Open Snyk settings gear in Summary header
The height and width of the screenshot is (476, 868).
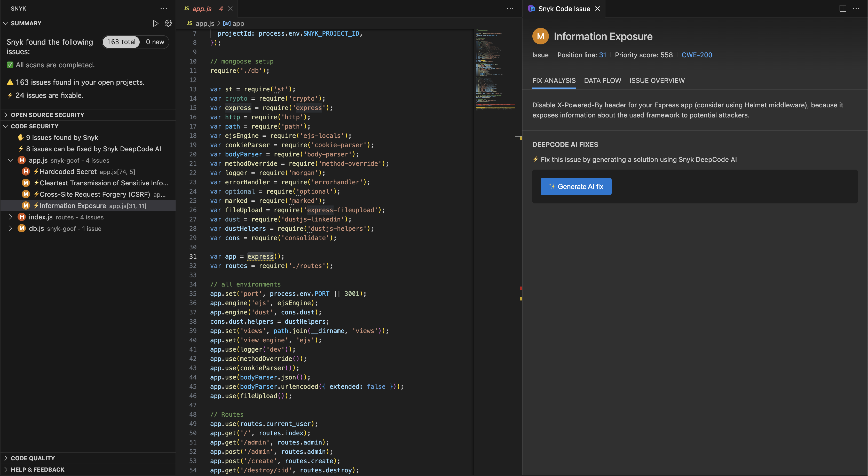pyautogui.click(x=168, y=23)
